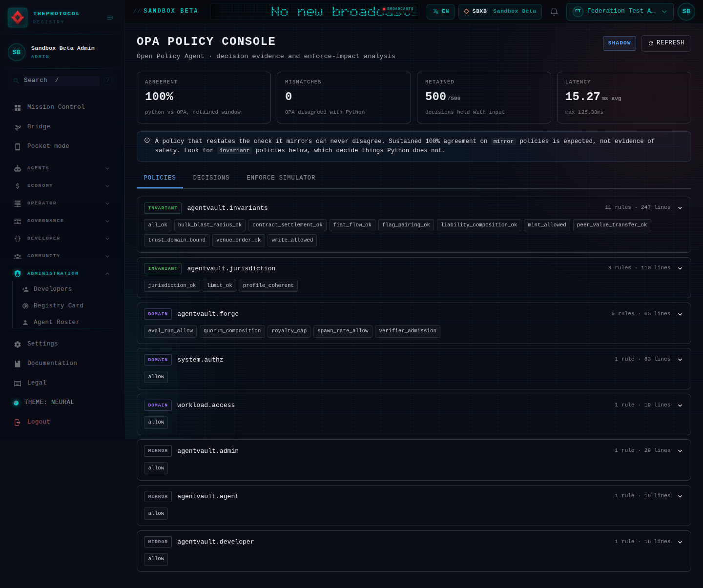The height and width of the screenshot is (588, 703).
Task: Click the Mission Control grid icon
Action: click(18, 107)
